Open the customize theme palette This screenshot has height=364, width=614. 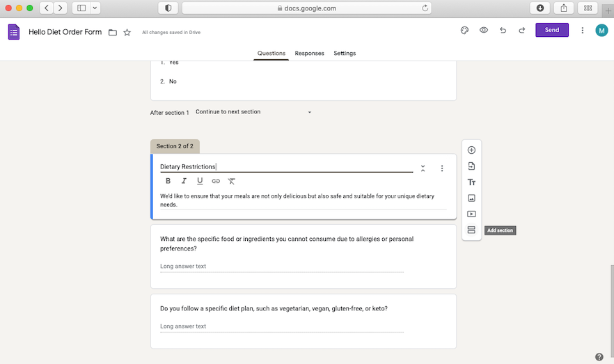coord(464,31)
